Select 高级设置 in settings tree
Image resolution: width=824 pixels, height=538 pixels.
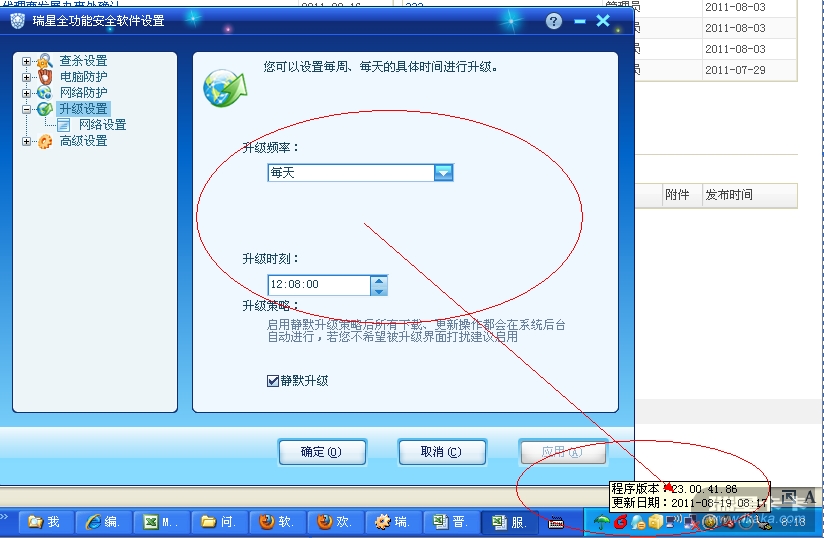point(83,141)
